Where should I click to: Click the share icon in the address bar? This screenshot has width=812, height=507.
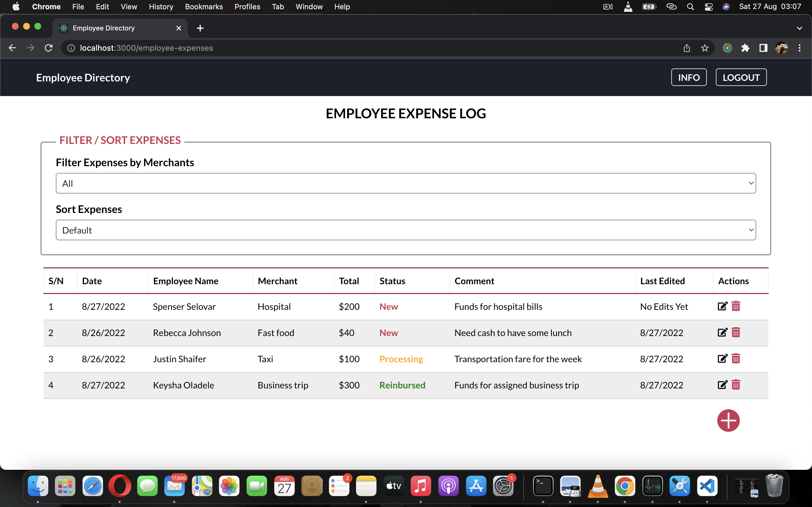(x=687, y=48)
